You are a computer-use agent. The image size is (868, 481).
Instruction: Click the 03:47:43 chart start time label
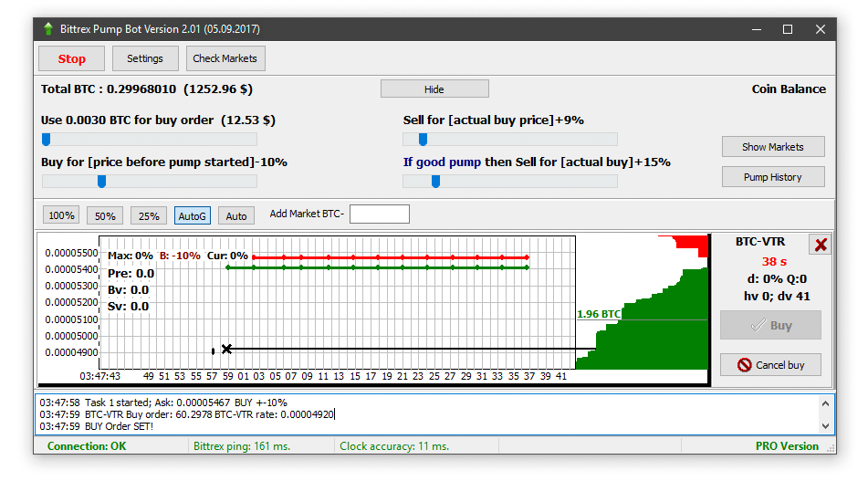pyautogui.click(x=99, y=376)
